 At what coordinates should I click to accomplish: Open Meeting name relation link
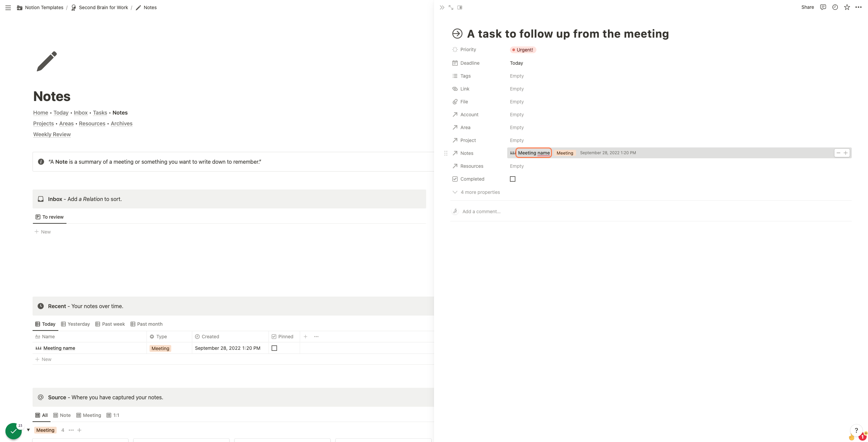[x=534, y=153]
